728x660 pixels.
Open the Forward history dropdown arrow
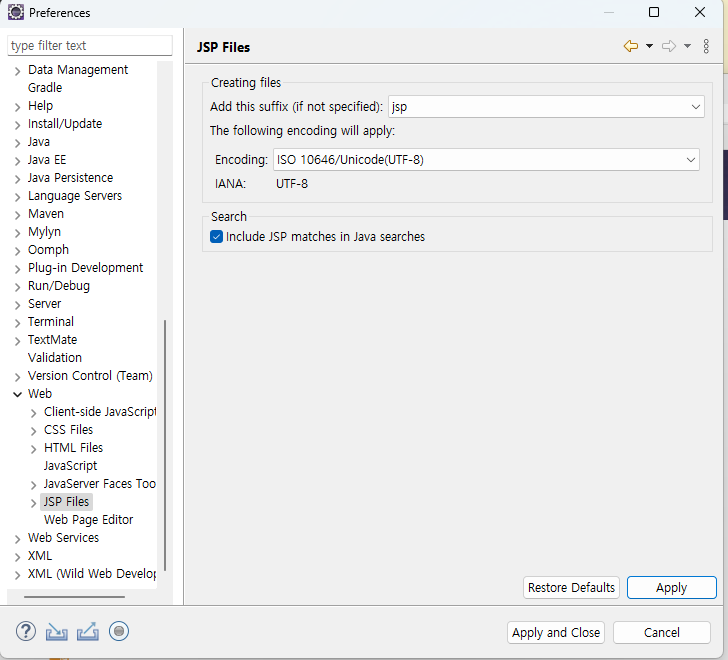pyautogui.click(x=688, y=46)
